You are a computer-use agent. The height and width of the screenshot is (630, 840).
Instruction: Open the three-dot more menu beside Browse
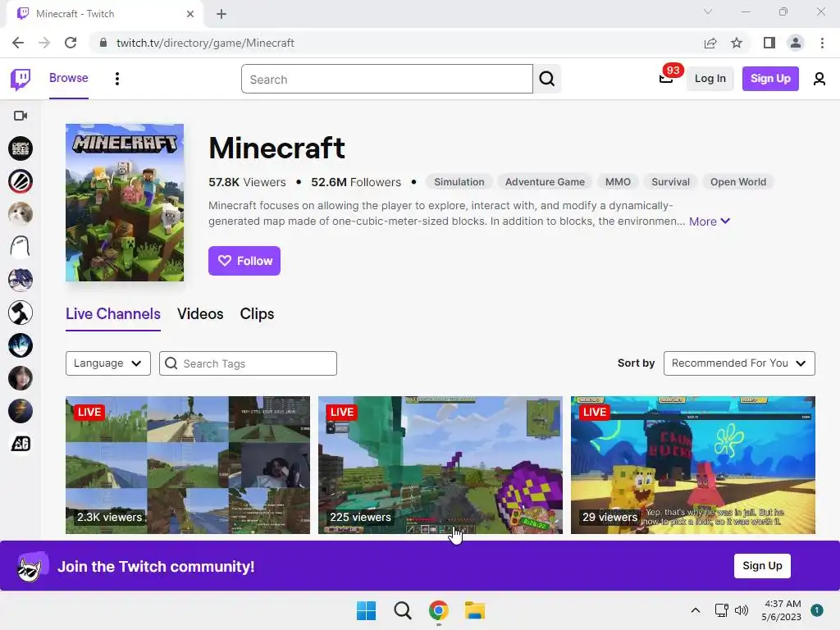[116, 79]
